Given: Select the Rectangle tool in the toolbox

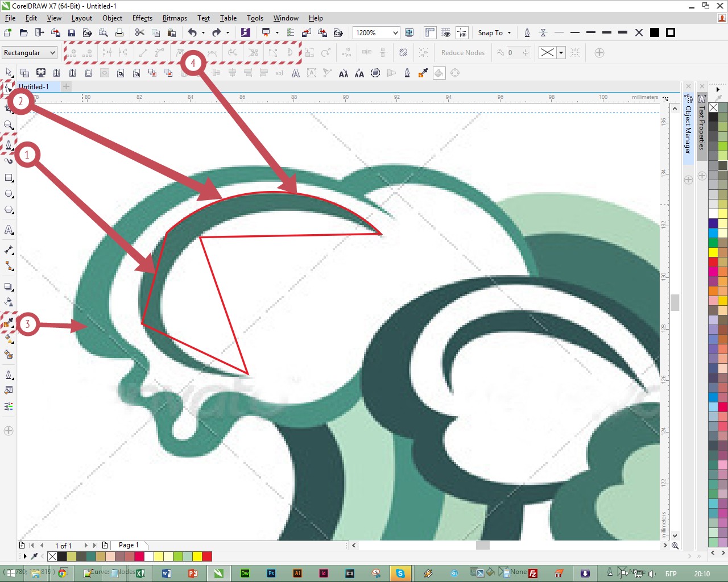Looking at the screenshot, I should tap(9, 178).
